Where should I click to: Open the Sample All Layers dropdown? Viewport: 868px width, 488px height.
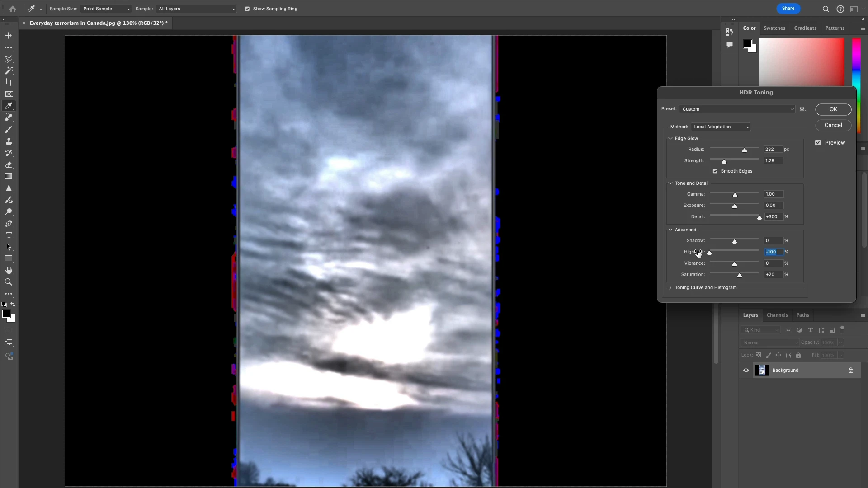click(x=197, y=9)
